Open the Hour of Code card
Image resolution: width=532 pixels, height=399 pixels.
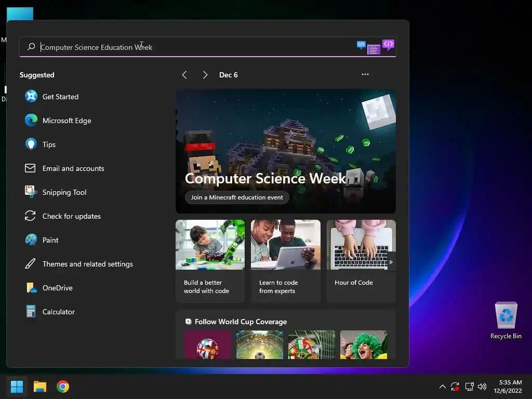click(361, 261)
